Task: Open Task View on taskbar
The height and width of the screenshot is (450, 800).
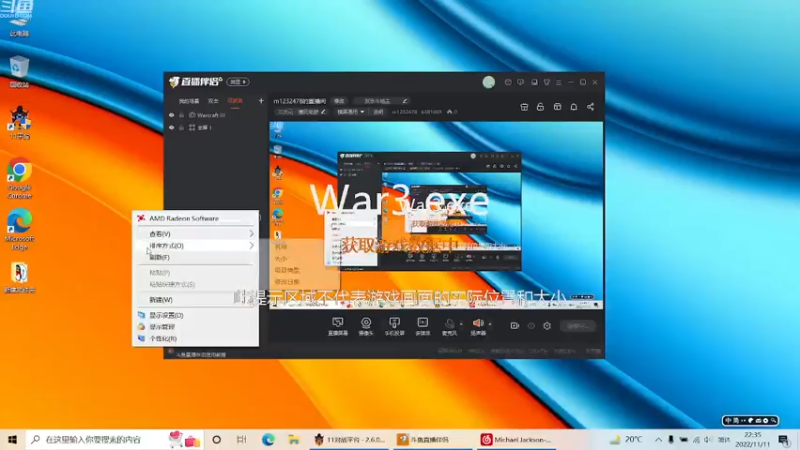Action: tap(241, 439)
